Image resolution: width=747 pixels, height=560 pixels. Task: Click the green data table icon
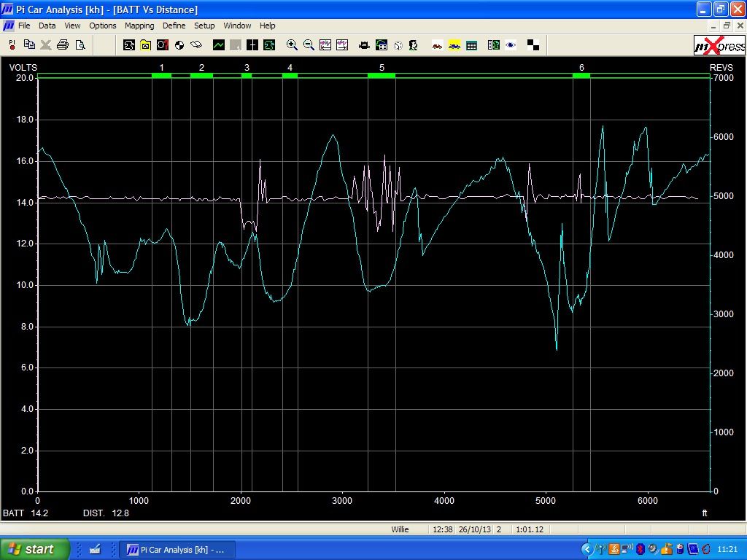pyautogui.click(x=472, y=44)
